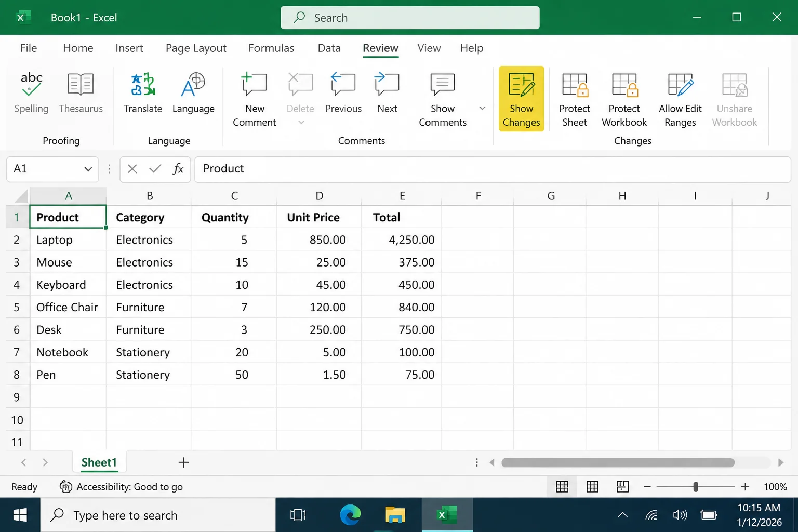This screenshot has width=798, height=532.
Task: Open Insert Function fx button
Action: [x=178, y=169]
